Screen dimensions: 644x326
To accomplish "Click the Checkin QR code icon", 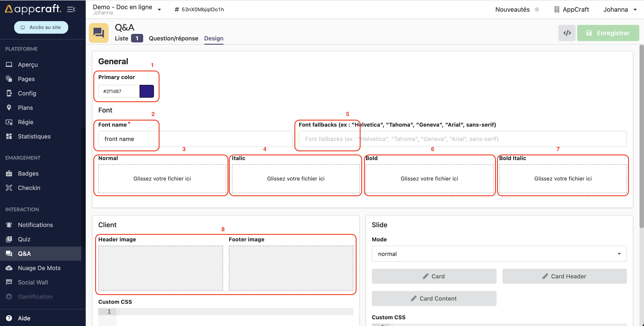I will [x=9, y=188].
